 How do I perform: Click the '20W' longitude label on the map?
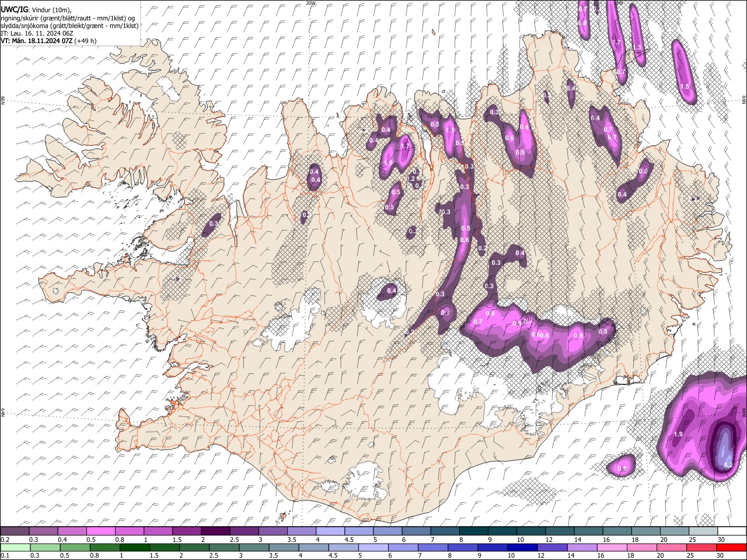[x=310, y=3]
